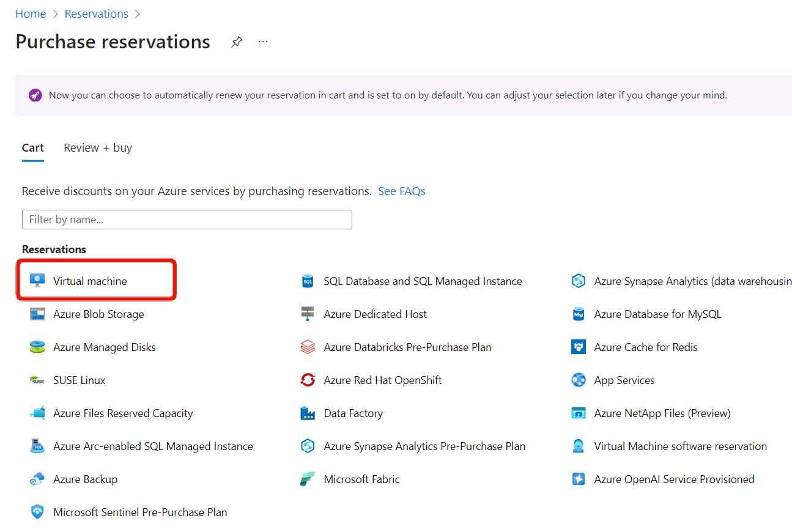The height and width of the screenshot is (532, 792).
Task: Open the more options ellipsis menu
Action: [x=263, y=42]
